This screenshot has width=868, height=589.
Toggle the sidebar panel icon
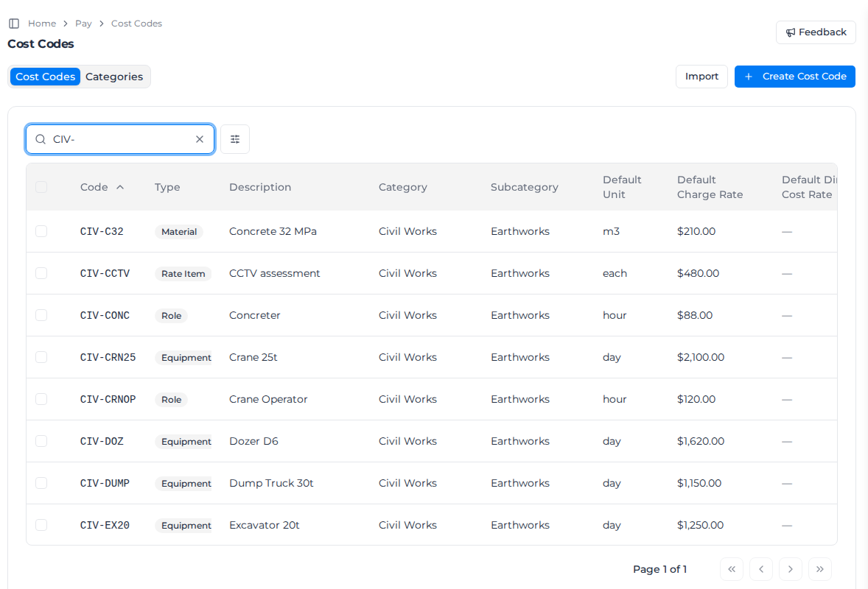coord(15,24)
